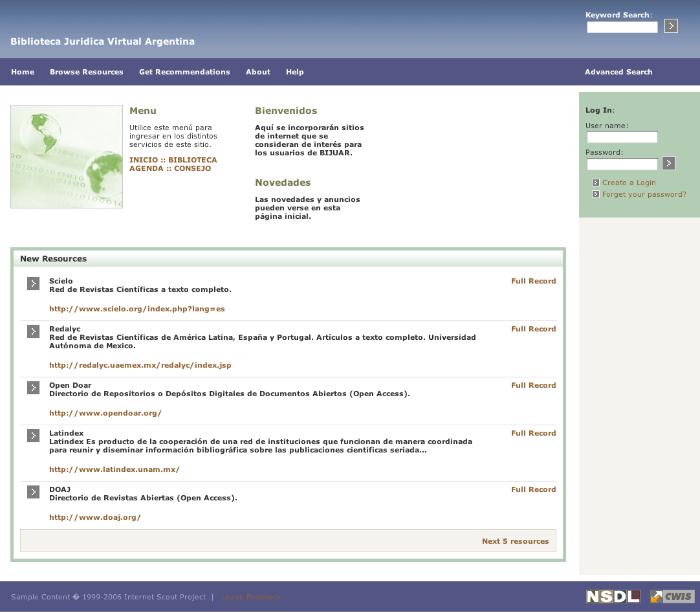Open the scielo.org URL link
This screenshot has height=613, width=700.
point(137,309)
